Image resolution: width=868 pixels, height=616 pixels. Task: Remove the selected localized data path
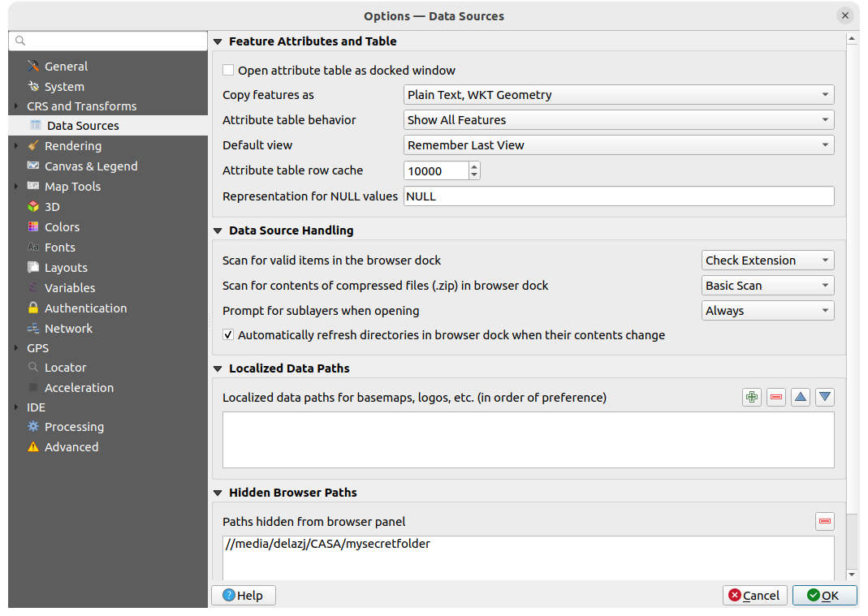(775, 396)
